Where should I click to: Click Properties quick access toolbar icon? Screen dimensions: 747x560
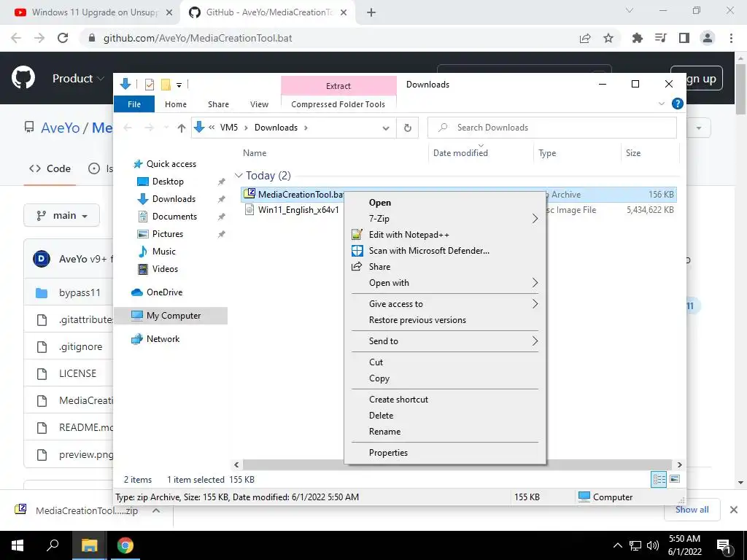149,85
